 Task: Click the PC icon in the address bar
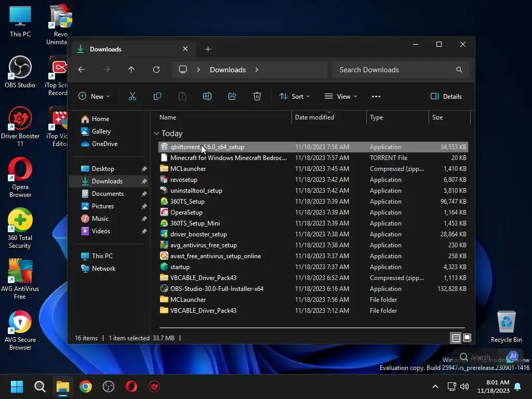(183, 70)
